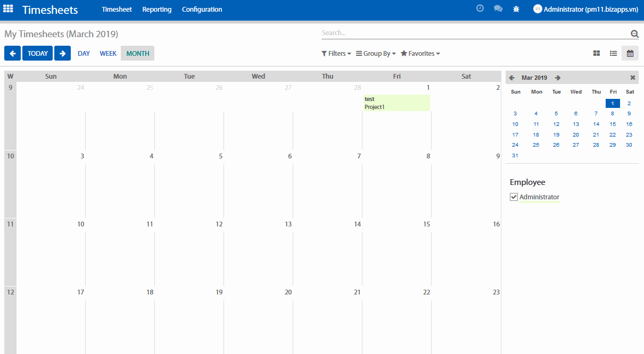Image resolution: width=644 pixels, height=354 pixels.
Task: Click the TODAY button
Action: (38, 53)
